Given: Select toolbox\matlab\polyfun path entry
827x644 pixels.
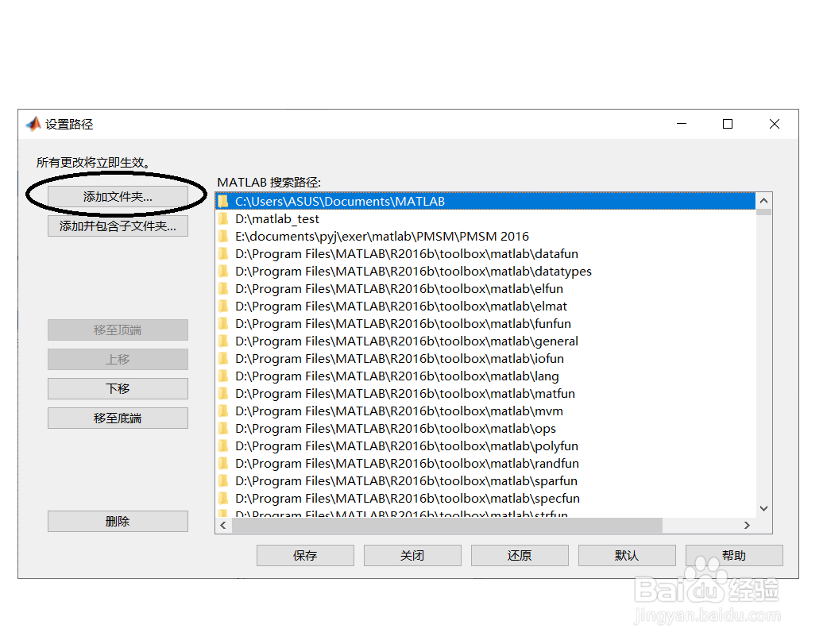Looking at the screenshot, I should coord(485,445).
